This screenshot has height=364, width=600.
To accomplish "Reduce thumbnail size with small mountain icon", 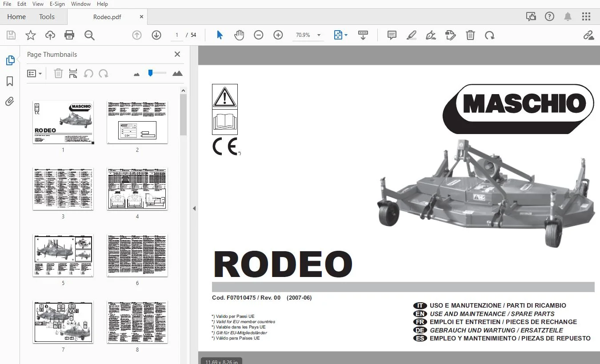I will 136,74.
